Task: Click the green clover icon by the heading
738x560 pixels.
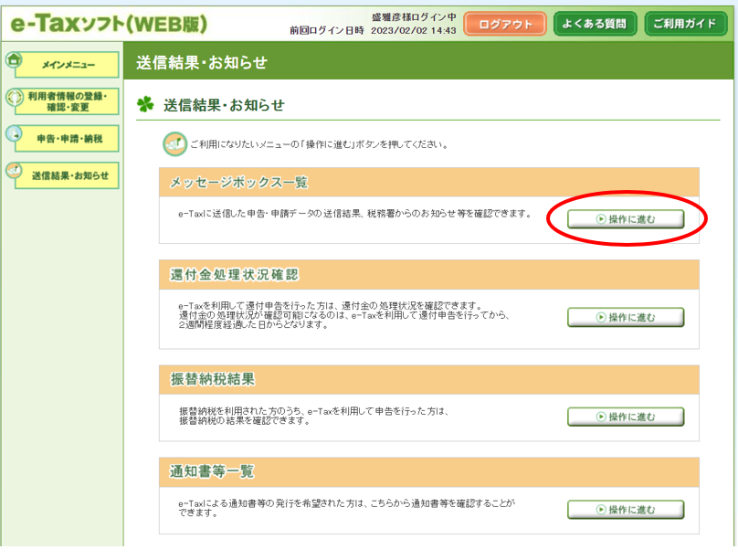Action: tap(145, 104)
